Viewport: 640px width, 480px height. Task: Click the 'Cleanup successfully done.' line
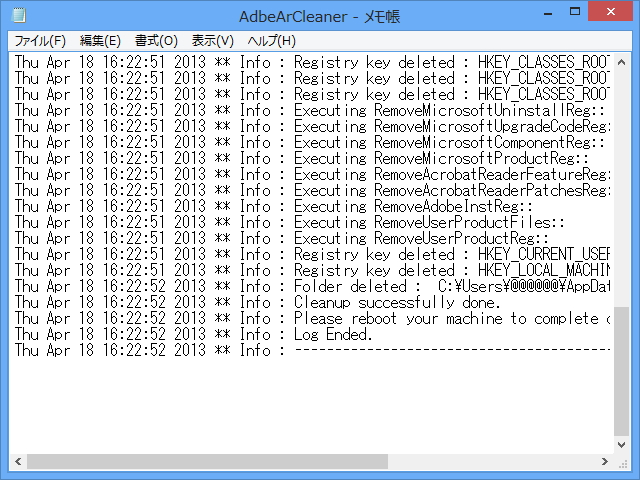[258, 302]
